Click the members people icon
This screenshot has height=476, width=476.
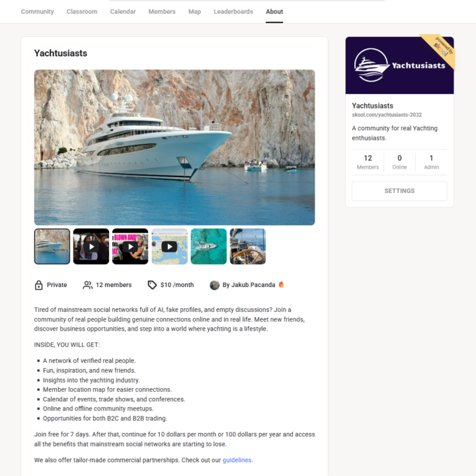tap(88, 285)
